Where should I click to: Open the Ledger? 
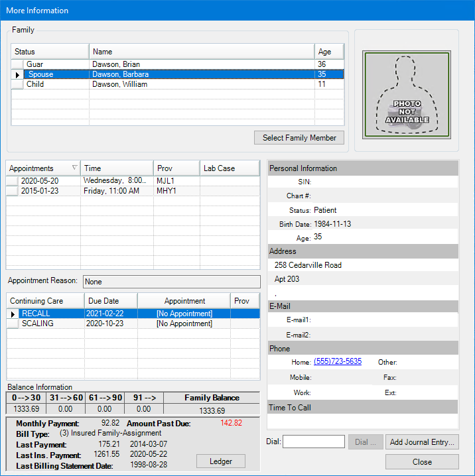pos(221,461)
